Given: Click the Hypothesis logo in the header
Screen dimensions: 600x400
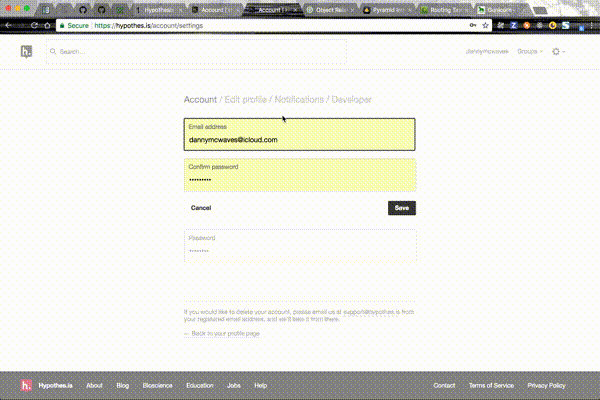Looking at the screenshot, I should tap(26, 51).
